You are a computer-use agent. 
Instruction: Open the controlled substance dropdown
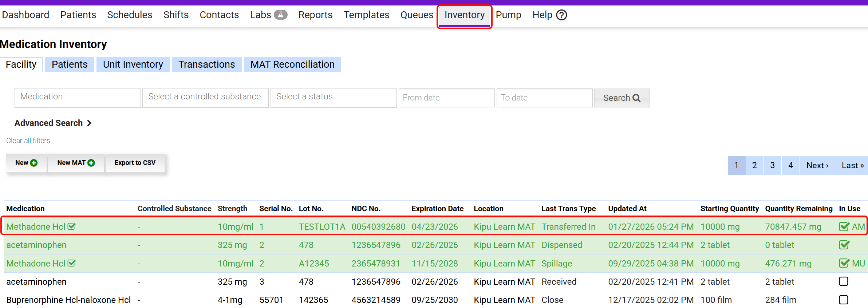pyautogui.click(x=205, y=98)
